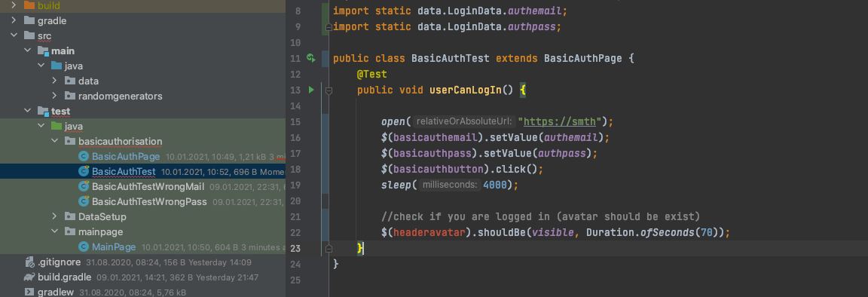Select the data package icon
Image resolution: width=868 pixels, height=297 pixels.
click(x=70, y=81)
